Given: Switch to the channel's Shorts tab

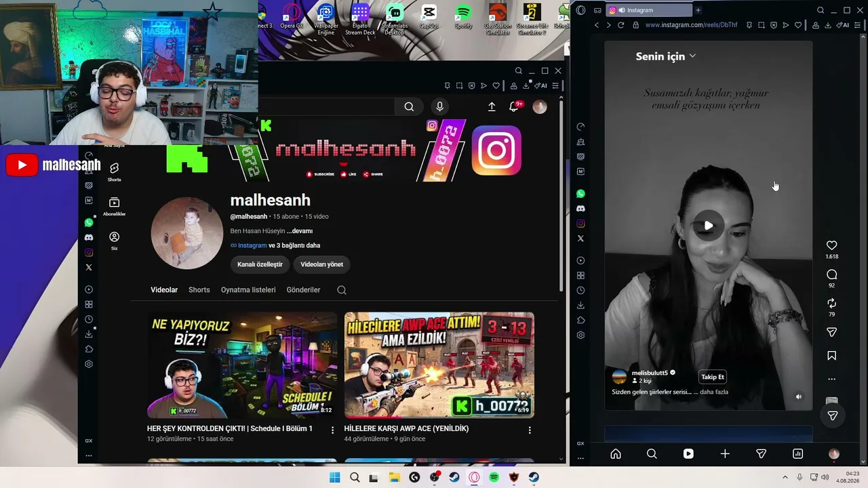Looking at the screenshot, I should [x=199, y=290].
